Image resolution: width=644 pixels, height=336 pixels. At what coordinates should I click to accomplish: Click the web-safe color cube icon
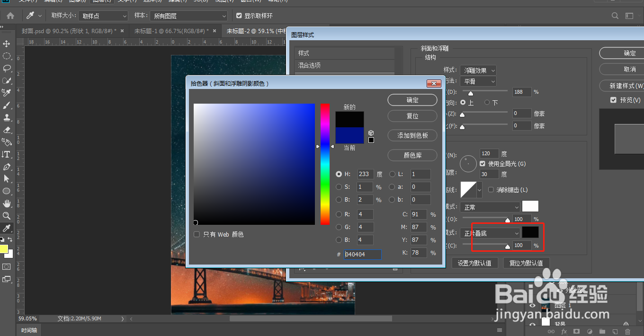coord(371,133)
